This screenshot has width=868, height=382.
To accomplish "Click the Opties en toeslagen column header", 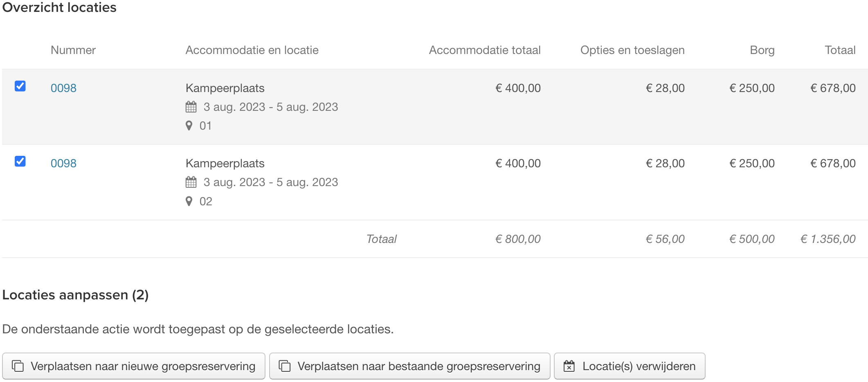I will click(632, 50).
